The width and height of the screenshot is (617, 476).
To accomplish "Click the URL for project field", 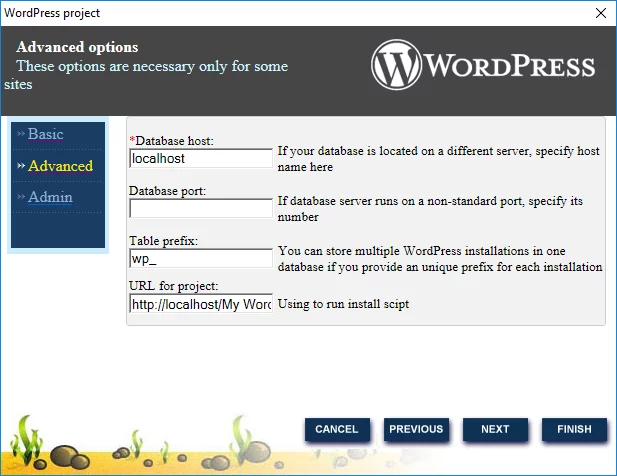I will click(201, 304).
